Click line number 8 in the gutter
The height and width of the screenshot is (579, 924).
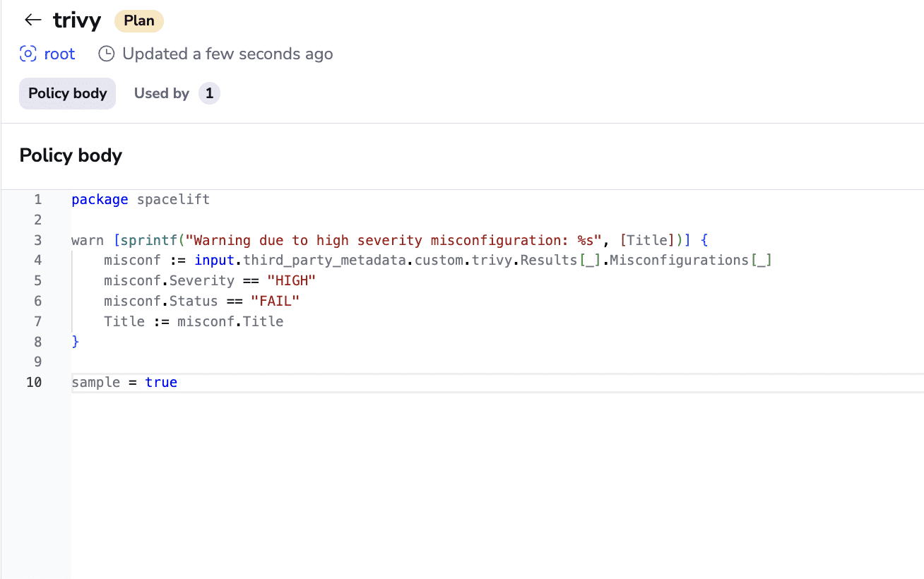click(x=38, y=342)
